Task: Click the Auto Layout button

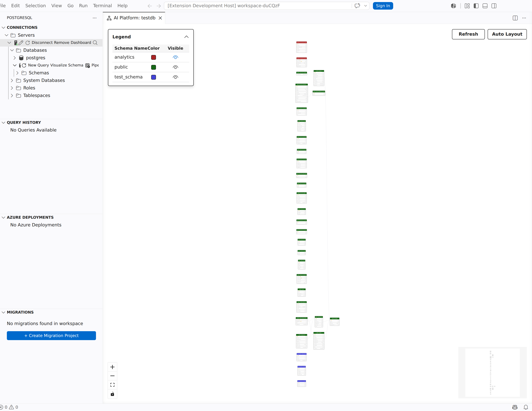Action: click(x=507, y=34)
